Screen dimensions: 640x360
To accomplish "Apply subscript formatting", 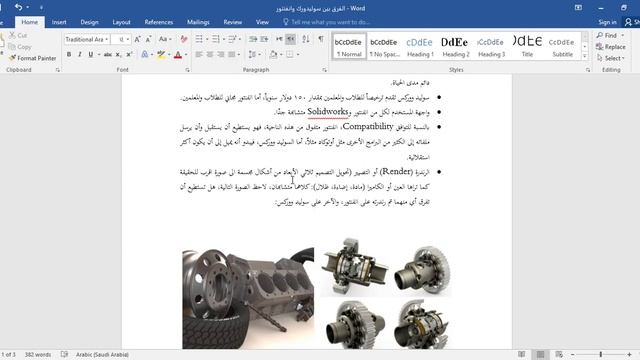I will point(118,54).
